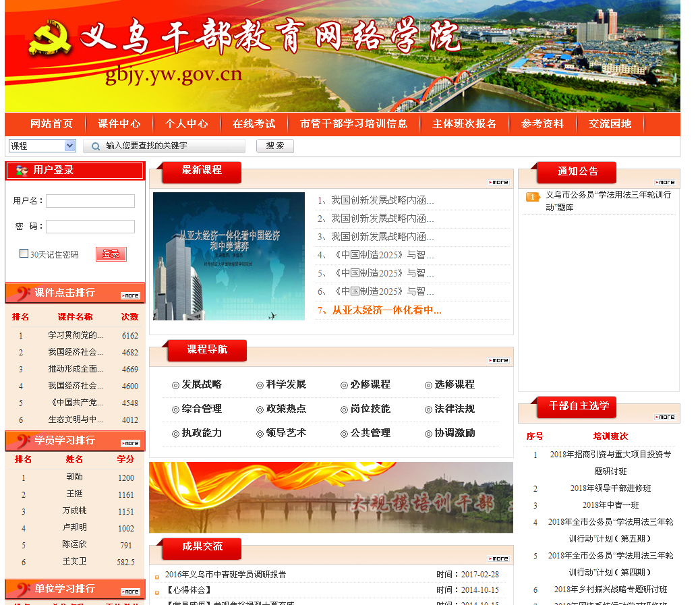
Task: Open the 发展战略 course category link
Action: [201, 384]
